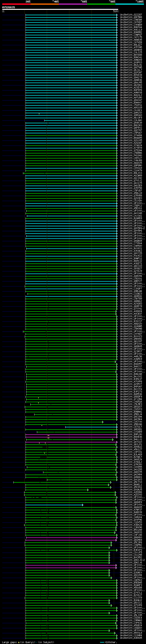Screen dimensions: 146x644
Task: Select the UniRef100_C5XPS1 label
Action: click(131, 105)
